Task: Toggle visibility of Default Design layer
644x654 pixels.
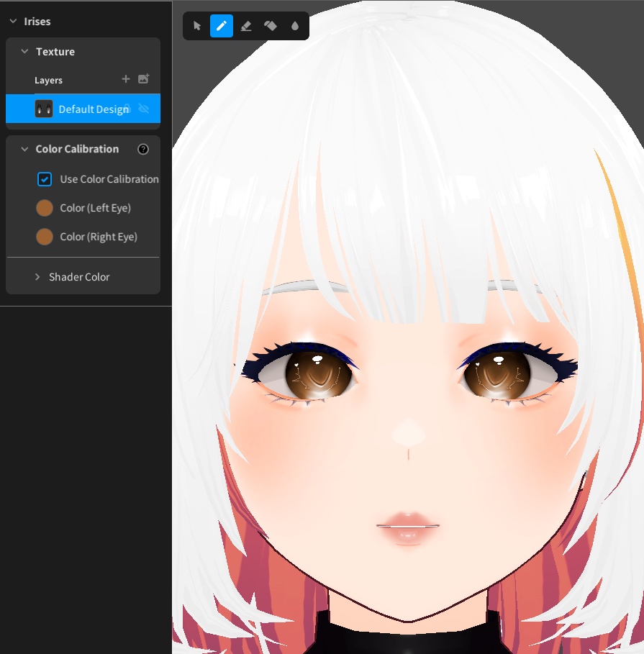Action: [144, 109]
